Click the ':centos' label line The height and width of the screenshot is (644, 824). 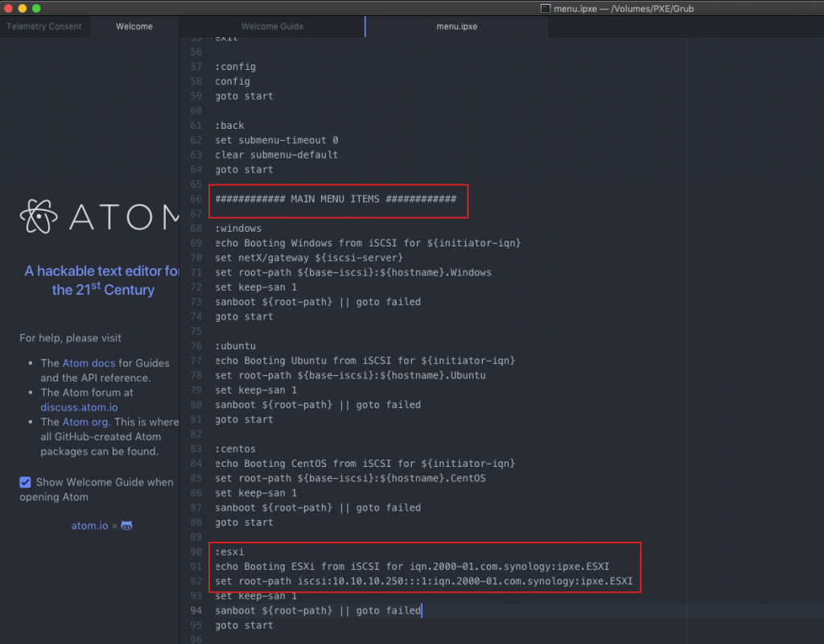click(236, 449)
